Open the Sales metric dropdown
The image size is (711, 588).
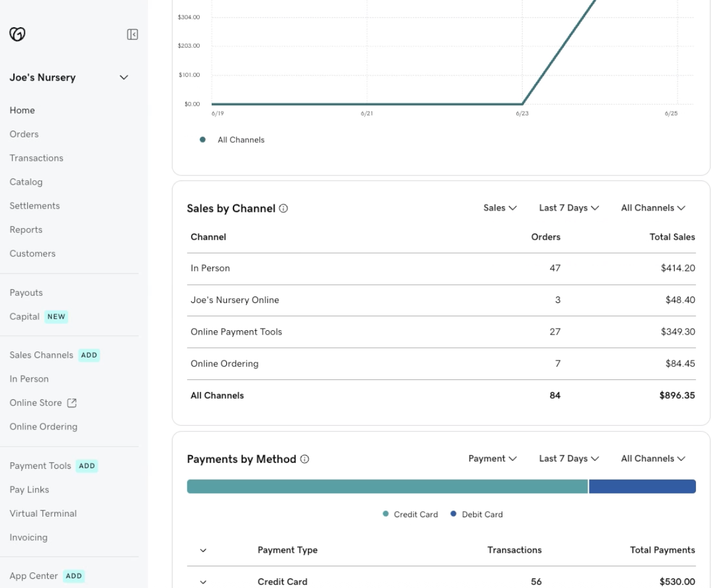point(500,208)
